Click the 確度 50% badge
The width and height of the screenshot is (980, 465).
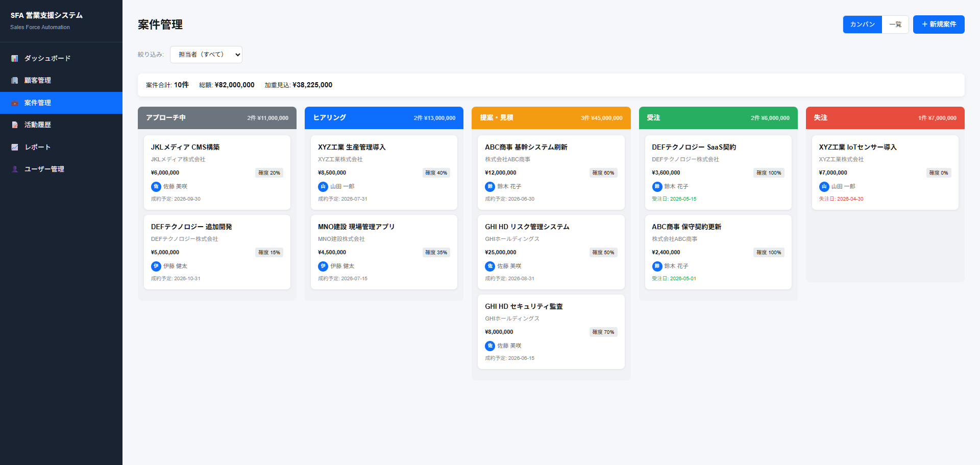603,253
